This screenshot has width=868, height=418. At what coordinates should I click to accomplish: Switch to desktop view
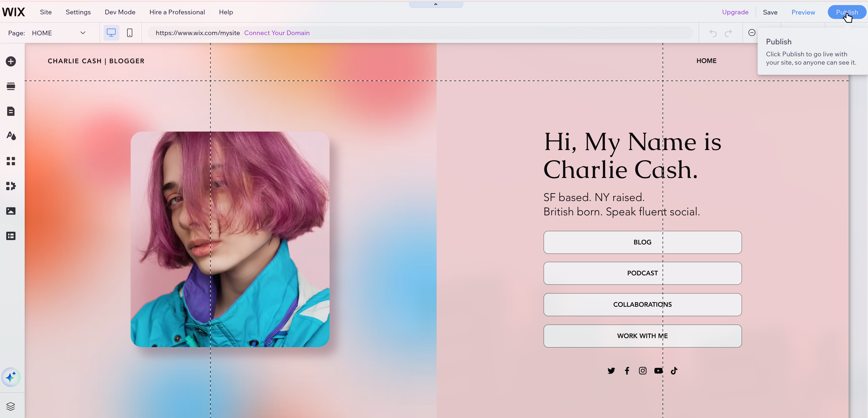point(111,33)
